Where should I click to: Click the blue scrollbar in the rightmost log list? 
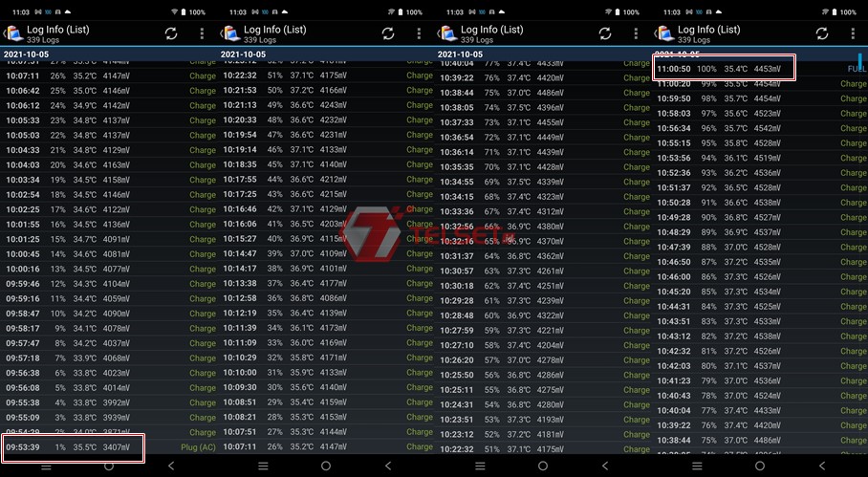(861, 62)
